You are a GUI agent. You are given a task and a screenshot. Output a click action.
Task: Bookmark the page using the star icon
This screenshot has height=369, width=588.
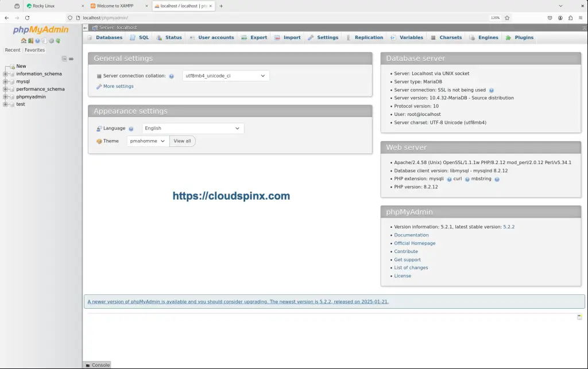(507, 17)
